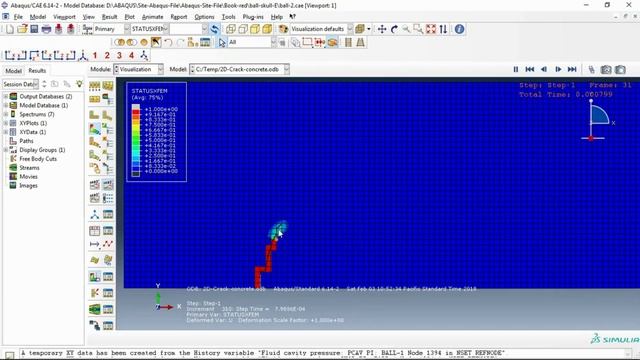Screen dimensions: 640x360
Task: Step to previous animation frame
Action: 544,69
